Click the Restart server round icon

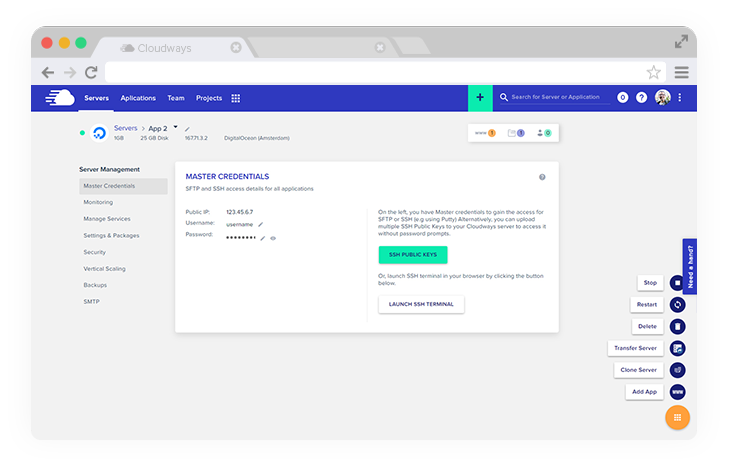(x=677, y=305)
